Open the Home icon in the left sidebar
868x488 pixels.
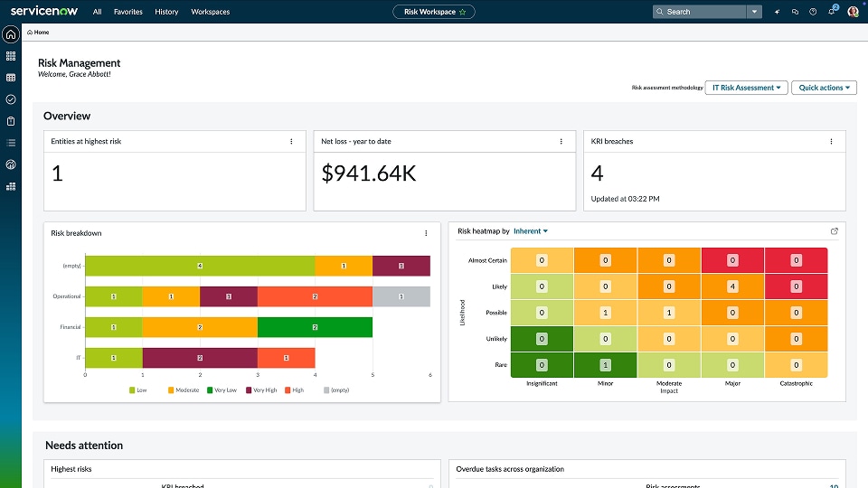pyautogui.click(x=11, y=34)
